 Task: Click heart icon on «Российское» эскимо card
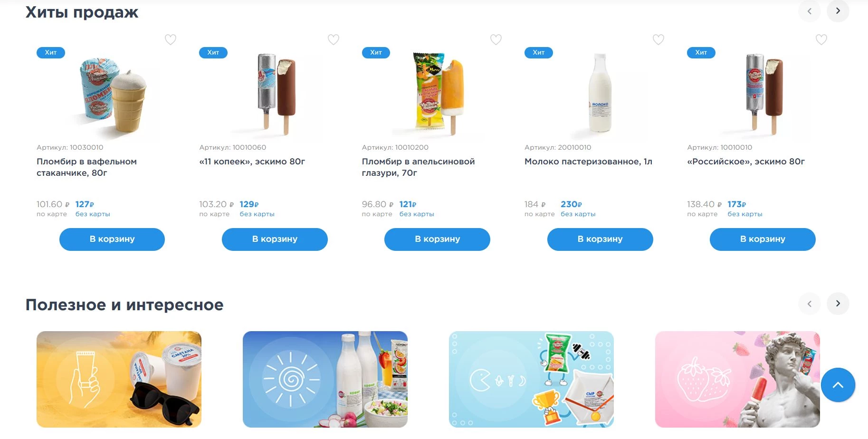821,39
